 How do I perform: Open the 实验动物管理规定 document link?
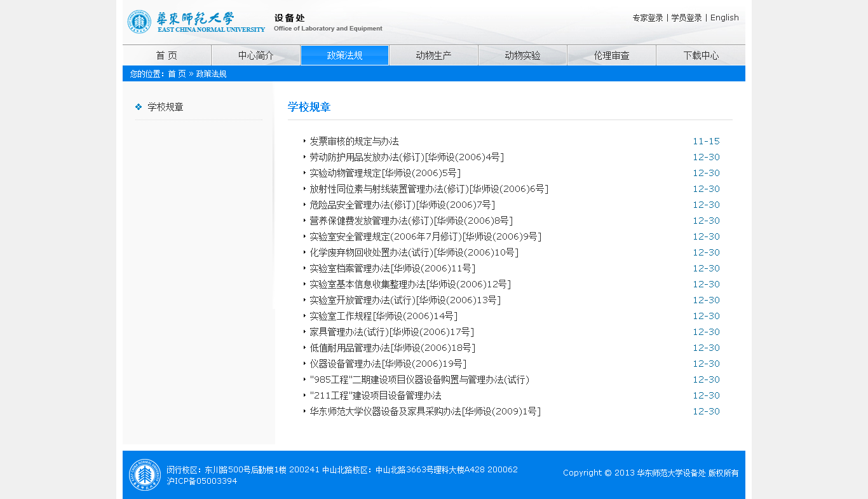pos(384,173)
